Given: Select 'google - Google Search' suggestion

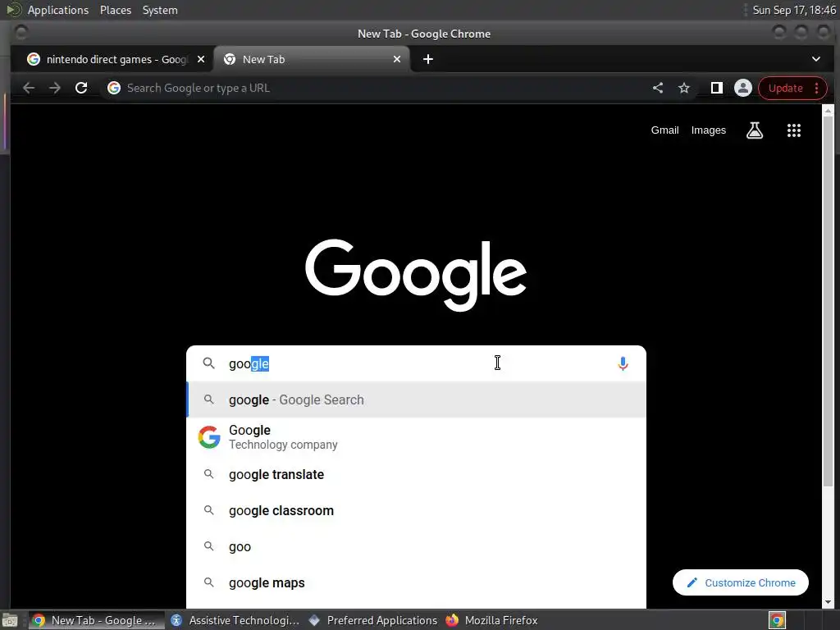Looking at the screenshot, I should click(x=416, y=399).
